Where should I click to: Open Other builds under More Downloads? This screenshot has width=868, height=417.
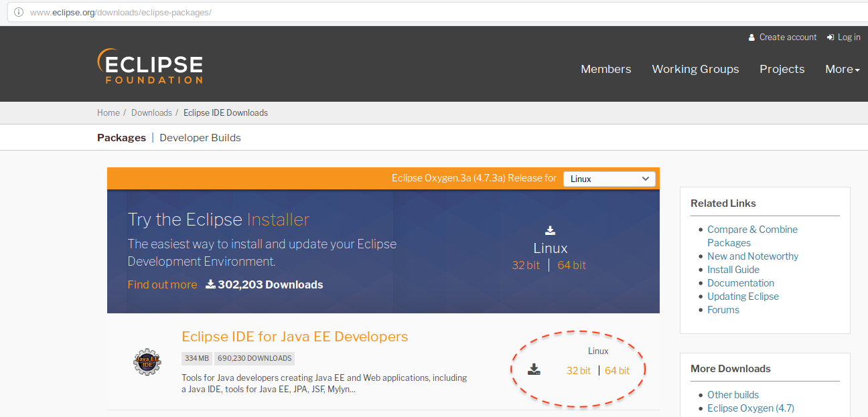click(x=733, y=394)
